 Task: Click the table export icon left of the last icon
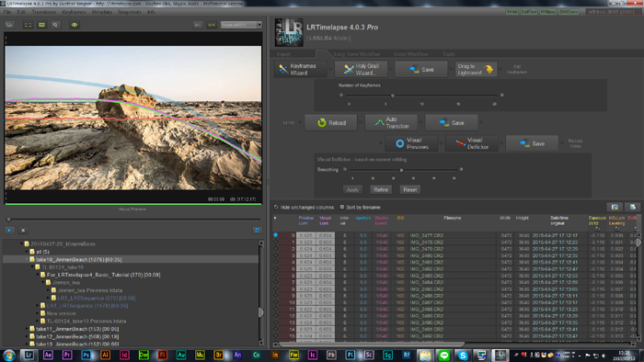615,207
